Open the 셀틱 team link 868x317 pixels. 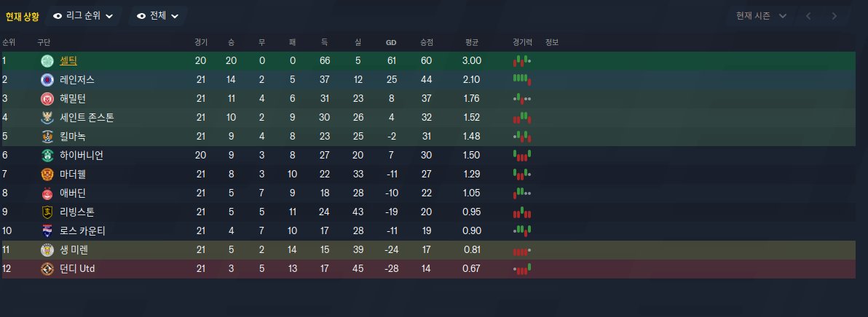pos(68,61)
